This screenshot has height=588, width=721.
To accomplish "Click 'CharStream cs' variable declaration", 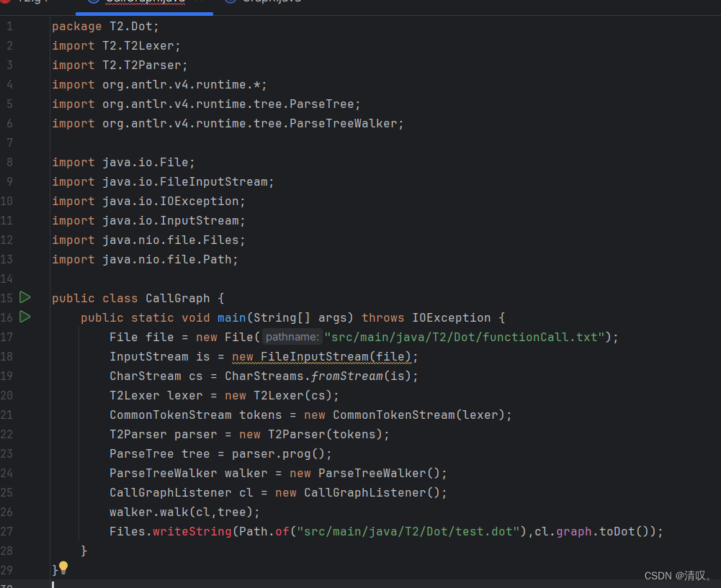I will coord(156,376).
